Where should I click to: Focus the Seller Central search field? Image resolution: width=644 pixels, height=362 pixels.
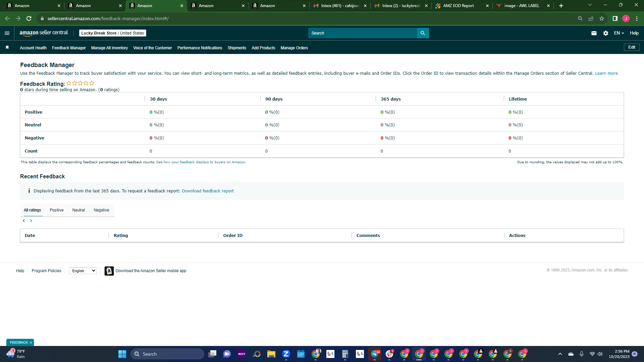363,33
